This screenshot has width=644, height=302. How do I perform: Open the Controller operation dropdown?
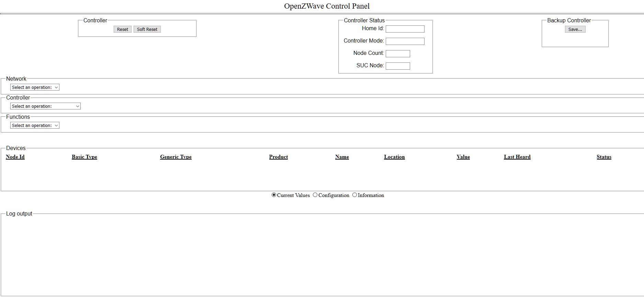pyautogui.click(x=45, y=106)
